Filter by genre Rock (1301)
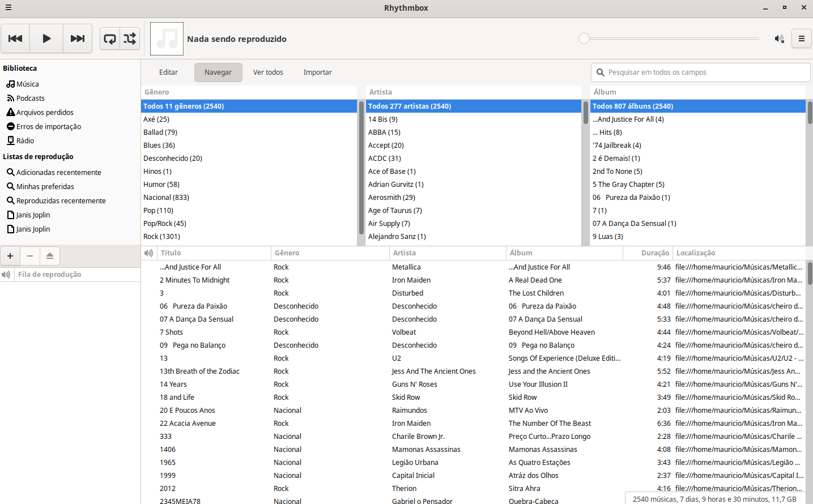813x504 pixels. 249,236
